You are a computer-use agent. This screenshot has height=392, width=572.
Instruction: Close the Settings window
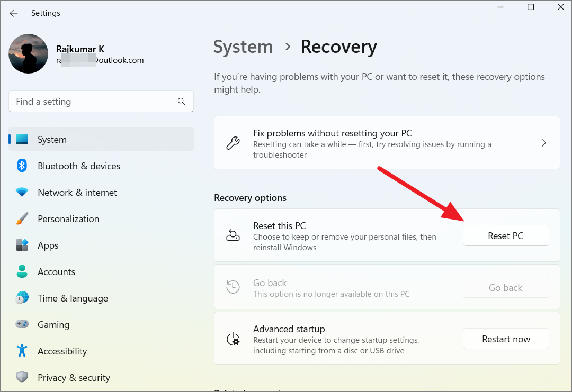561,7
